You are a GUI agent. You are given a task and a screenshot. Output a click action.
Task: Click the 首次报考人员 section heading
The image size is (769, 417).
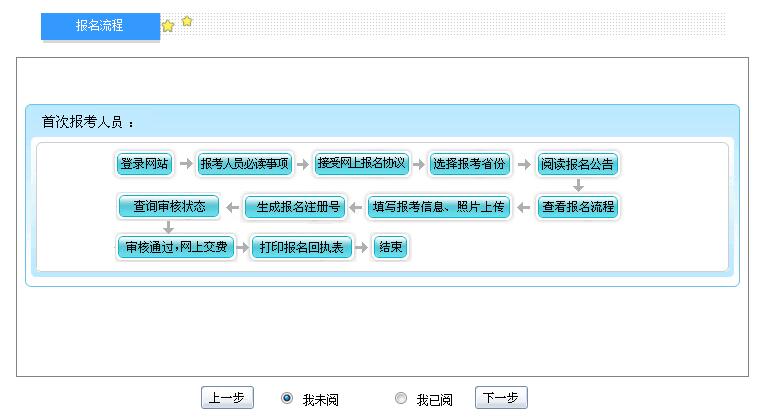click(x=87, y=122)
